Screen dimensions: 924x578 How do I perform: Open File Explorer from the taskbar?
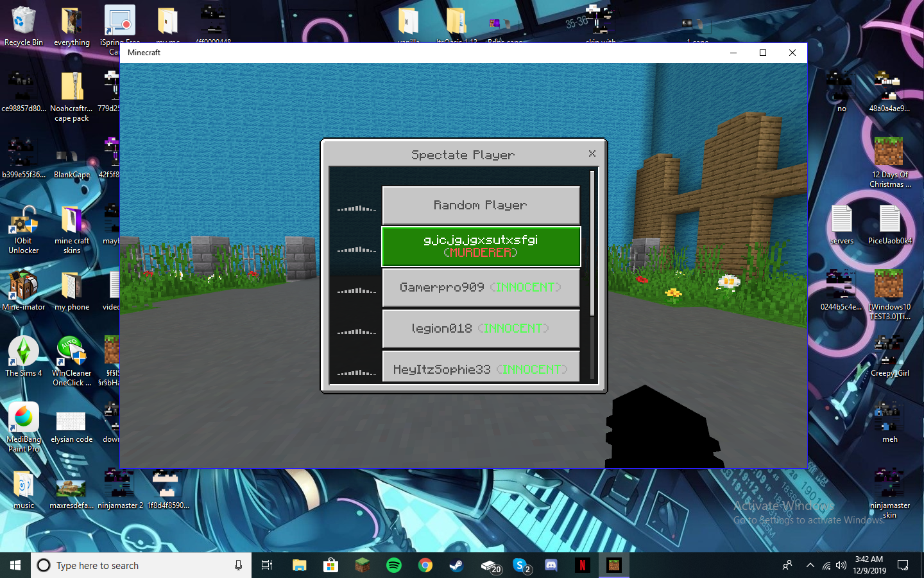click(x=300, y=565)
